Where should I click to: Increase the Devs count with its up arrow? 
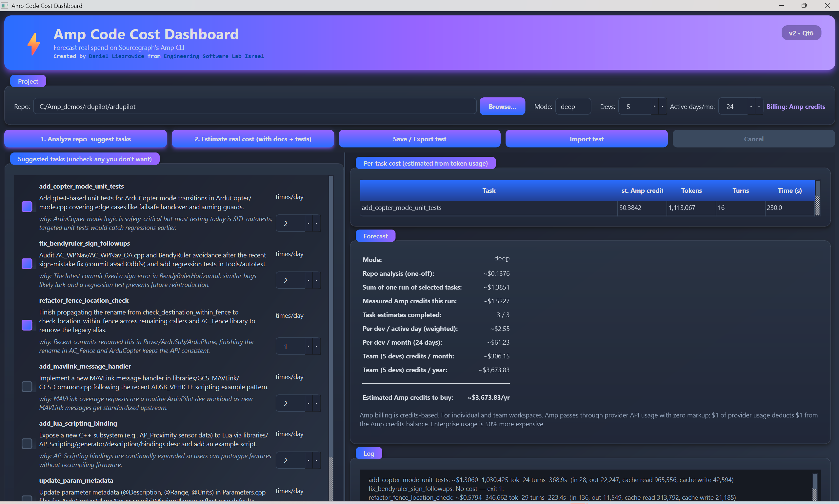[654, 107]
